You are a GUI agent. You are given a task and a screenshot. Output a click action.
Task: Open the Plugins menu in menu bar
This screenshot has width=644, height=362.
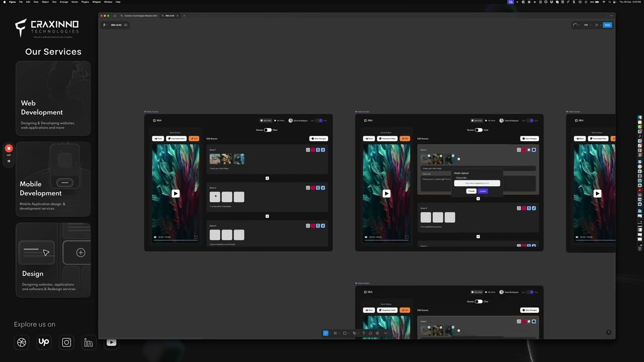click(x=85, y=2)
